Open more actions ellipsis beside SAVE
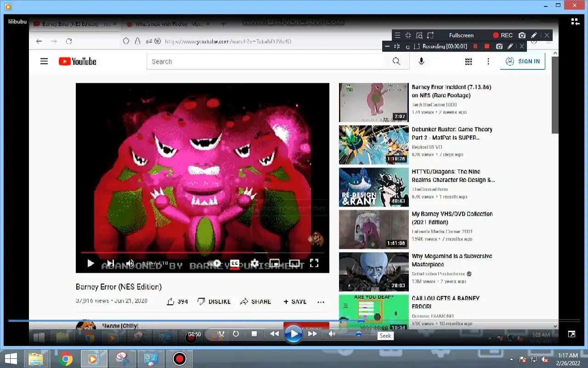 tap(321, 302)
